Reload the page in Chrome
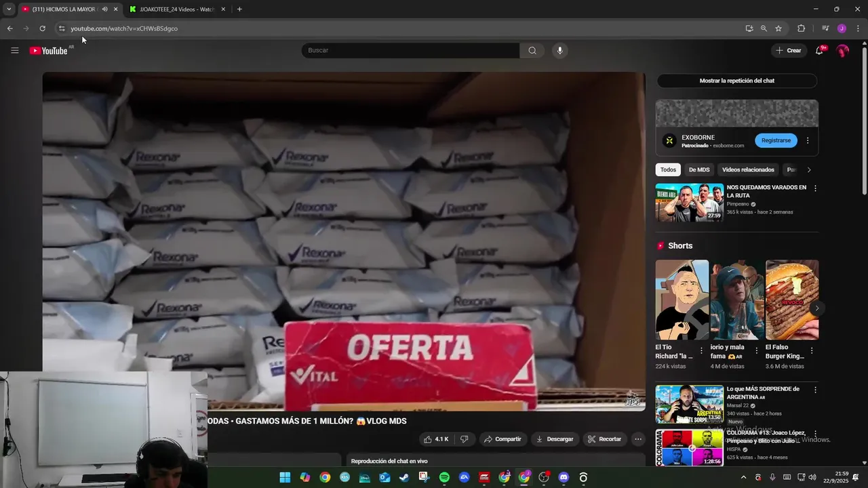The width and height of the screenshot is (868, 488). click(x=42, y=28)
